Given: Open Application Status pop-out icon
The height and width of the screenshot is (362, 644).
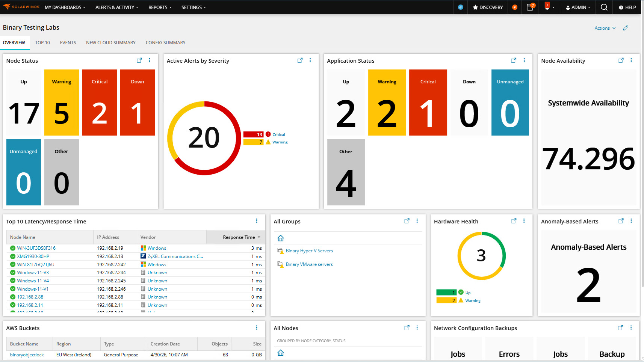Looking at the screenshot, I should [x=514, y=60].
